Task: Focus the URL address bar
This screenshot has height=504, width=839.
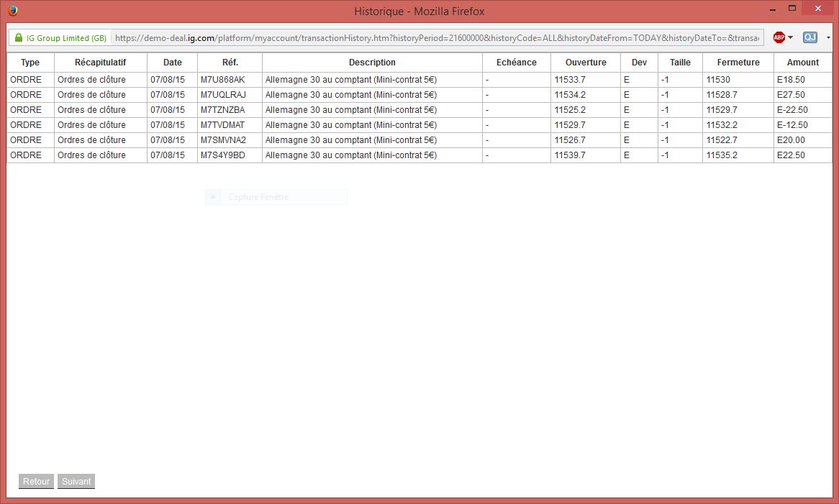Action: (437, 38)
